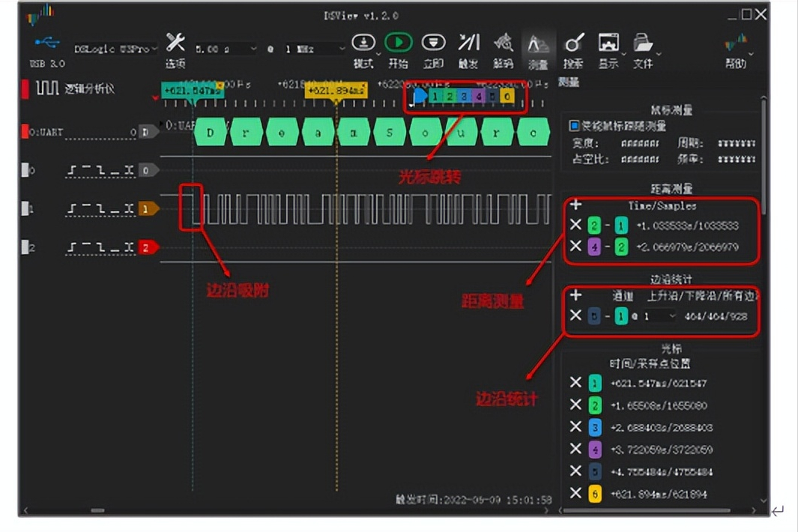Click cursor 1 teal badge in cursor list
Image resolution: width=798 pixels, height=532 pixels.
(x=594, y=383)
